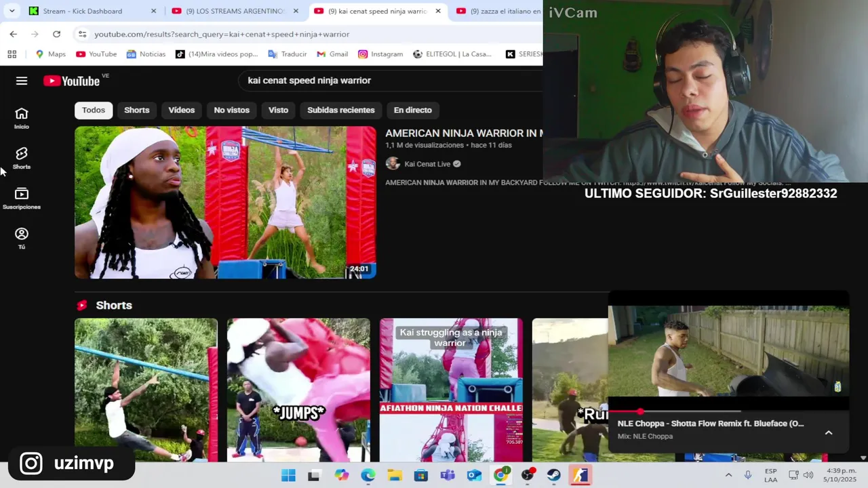The height and width of the screenshot is (488, 868).
Task: Open the Instagram bookmark
Action: point(380,54)
